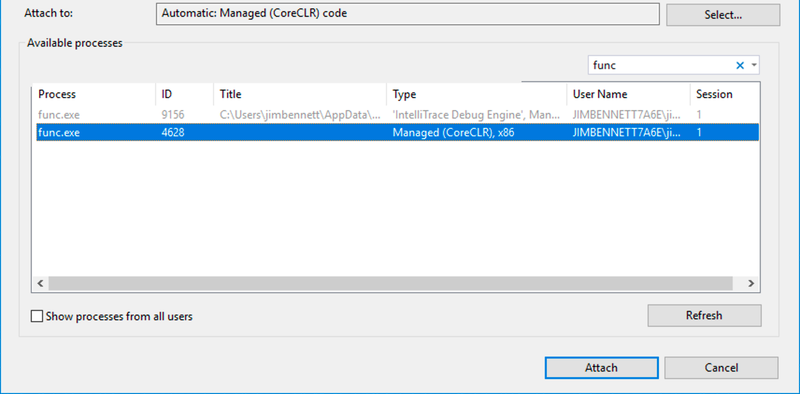800x394 pixels.
Task: Click the left arrow of horizontal scrollbar
Action: pos(40,283)
